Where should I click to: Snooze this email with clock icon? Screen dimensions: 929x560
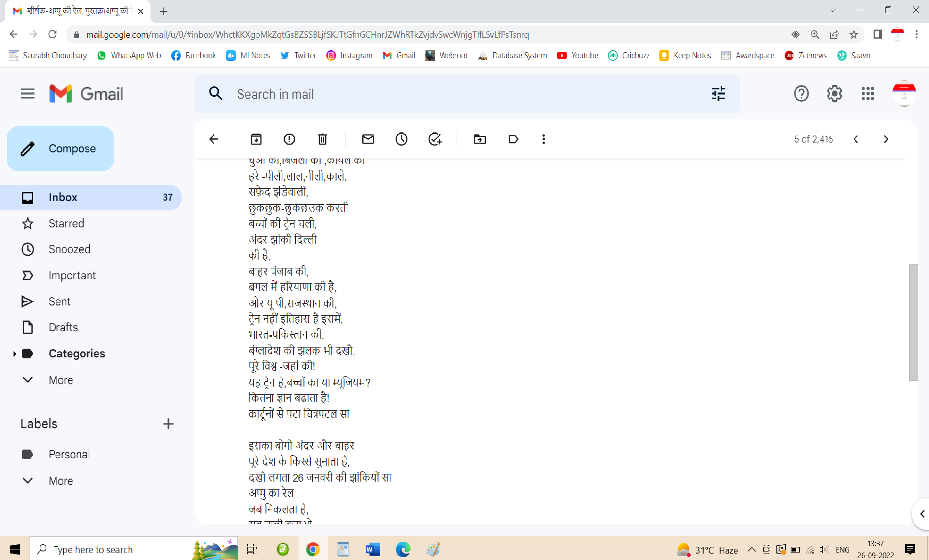coord(401,139)
